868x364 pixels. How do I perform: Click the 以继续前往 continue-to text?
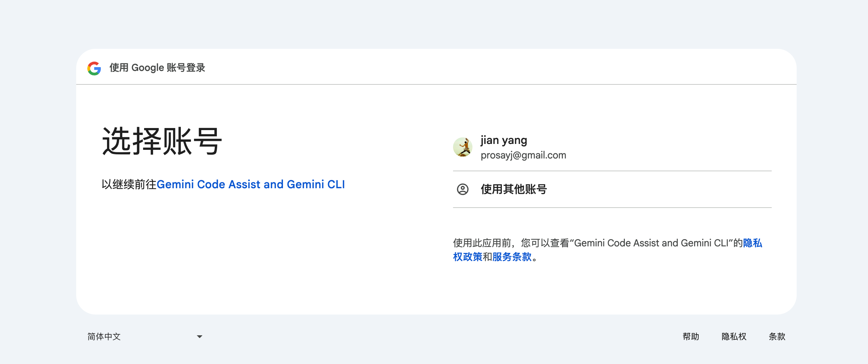click(129, 184)
